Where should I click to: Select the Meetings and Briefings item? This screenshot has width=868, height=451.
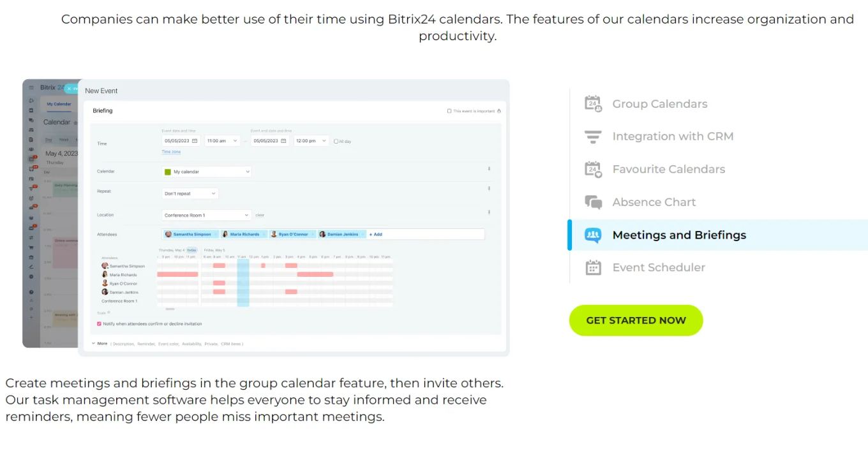point(679,235)
